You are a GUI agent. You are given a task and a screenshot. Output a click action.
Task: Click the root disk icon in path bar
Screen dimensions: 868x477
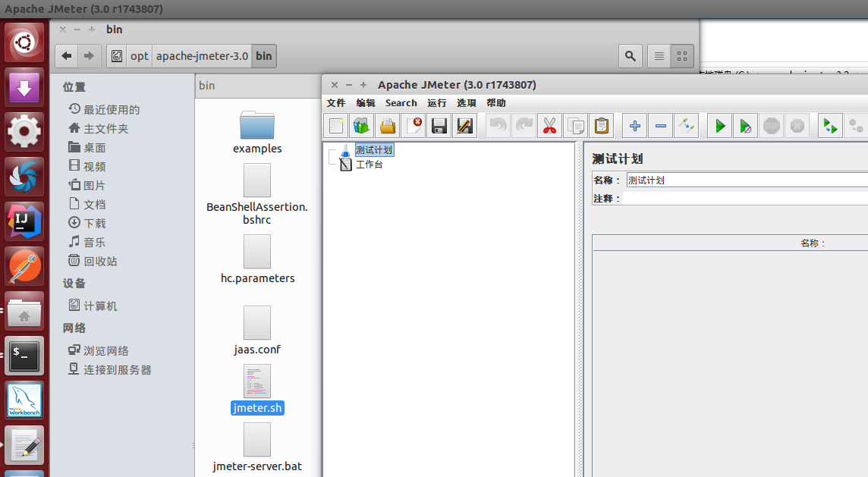click(117, 56)
